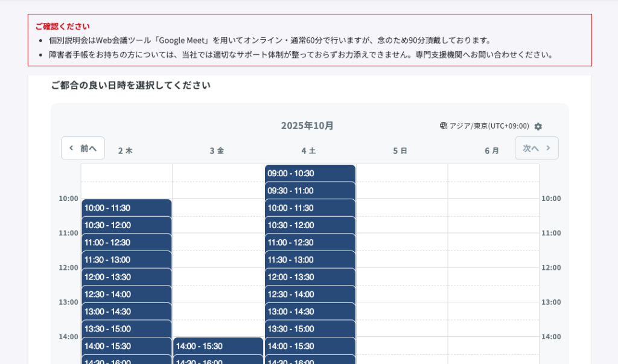Pick Thursday 10:00 - 11:30 slot

click(x=127, y=208)
